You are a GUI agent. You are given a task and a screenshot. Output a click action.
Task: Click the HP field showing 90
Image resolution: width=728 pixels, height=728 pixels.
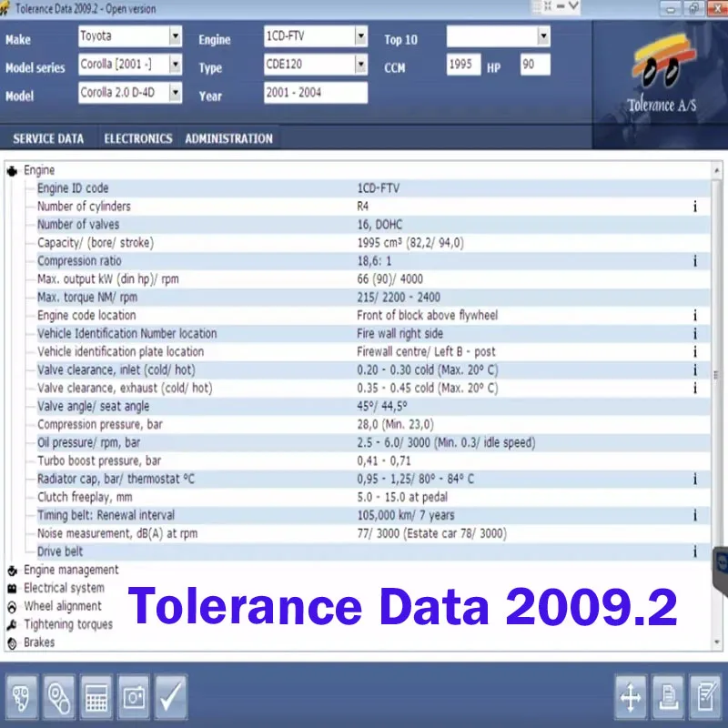click(x=535, y=65)
